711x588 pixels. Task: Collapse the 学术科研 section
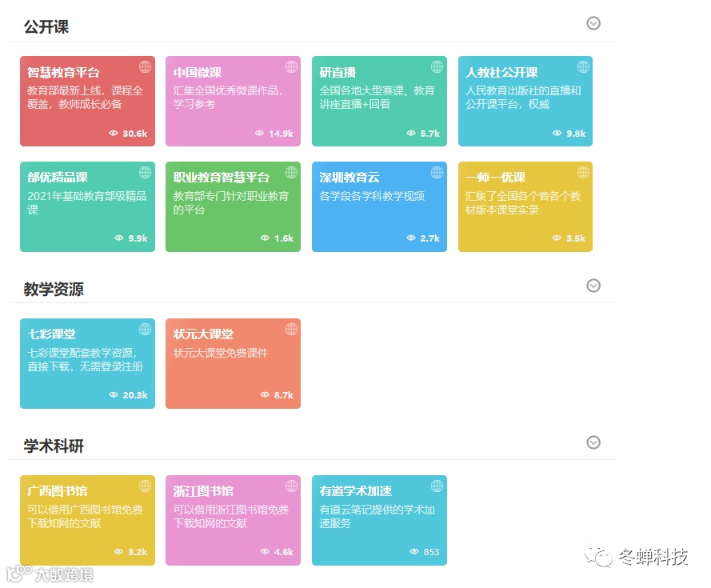point(593,442)
